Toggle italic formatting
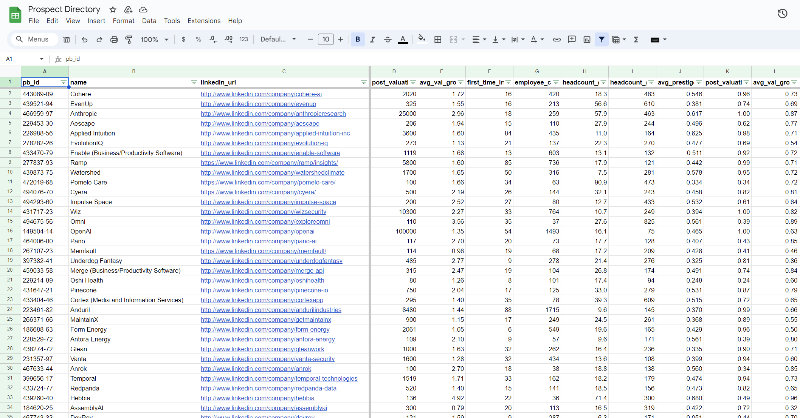The height and width of the screenshot is (418, 800). tap(372, 39)
